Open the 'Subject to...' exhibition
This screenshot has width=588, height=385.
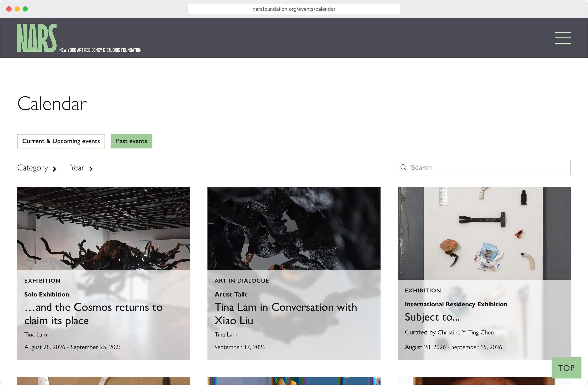[x=432, y=317]
